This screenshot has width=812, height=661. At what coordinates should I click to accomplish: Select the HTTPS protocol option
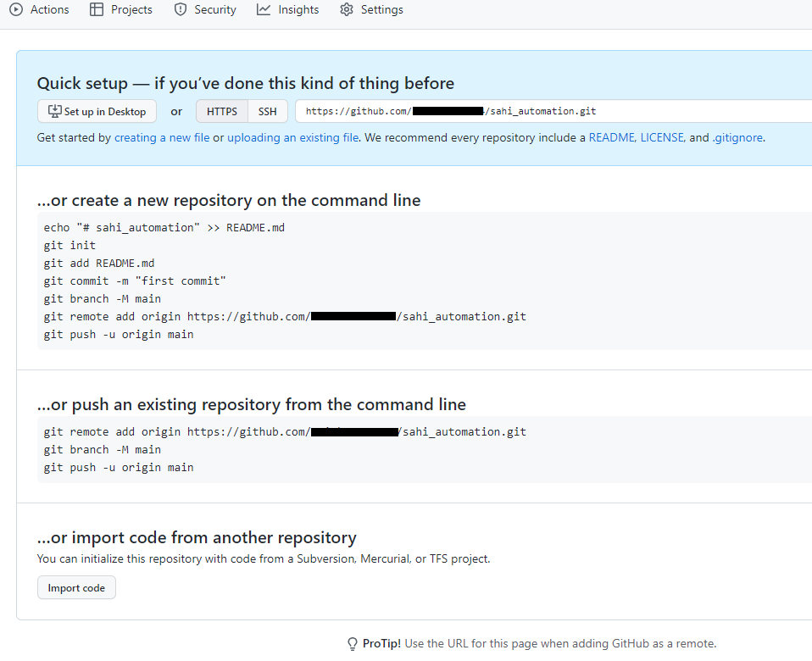pyautogui.click(x=222, y=111)
